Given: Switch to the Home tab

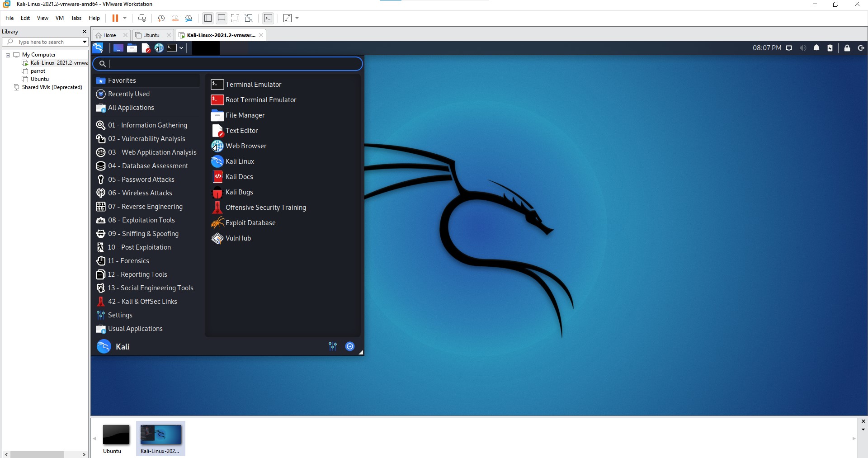Looking at the screenshot, I should 110,35.
